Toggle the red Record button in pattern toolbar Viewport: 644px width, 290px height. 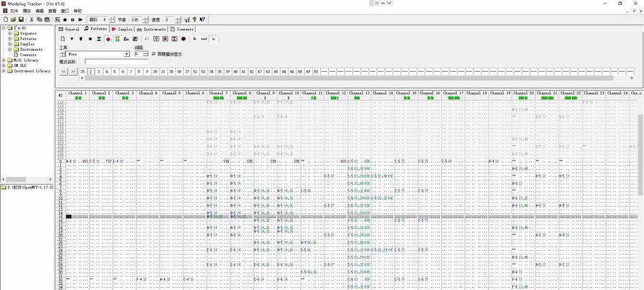(109, 39)
